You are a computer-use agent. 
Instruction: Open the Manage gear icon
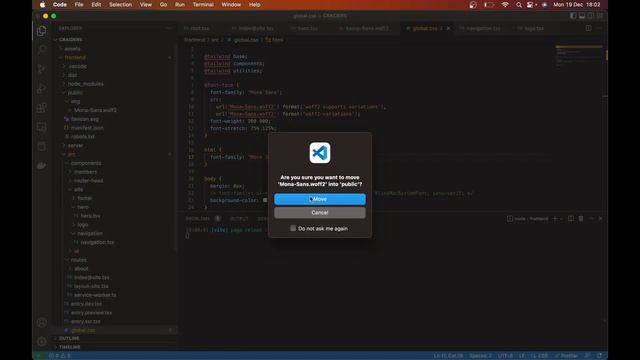pyautogui.click(x=42, y=341)
